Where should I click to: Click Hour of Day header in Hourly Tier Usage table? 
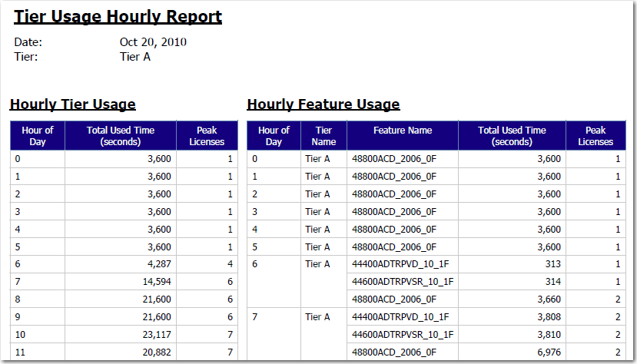point(38,136)
